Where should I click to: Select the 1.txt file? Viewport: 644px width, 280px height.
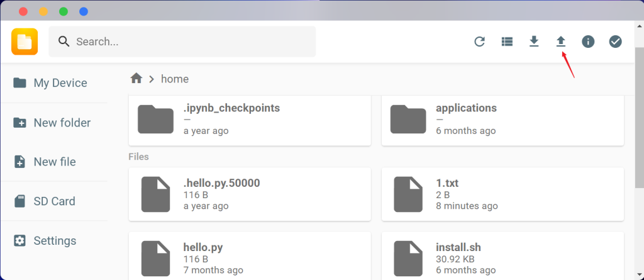click(x=502, y=194)
